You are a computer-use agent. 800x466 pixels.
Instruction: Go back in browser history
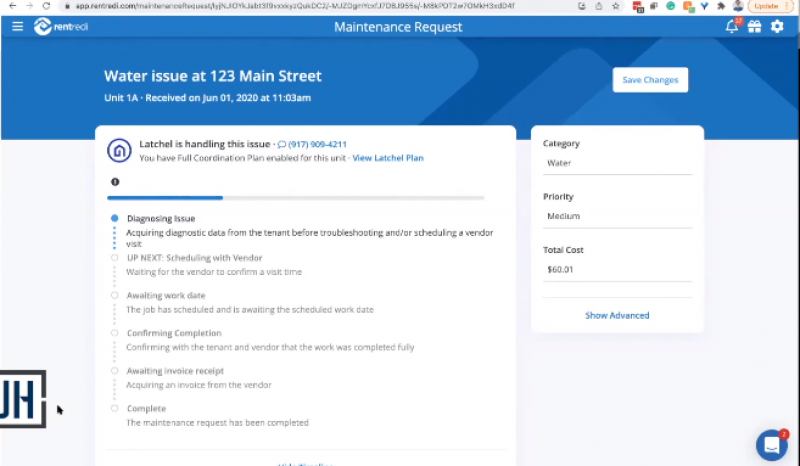coord(13,6)
